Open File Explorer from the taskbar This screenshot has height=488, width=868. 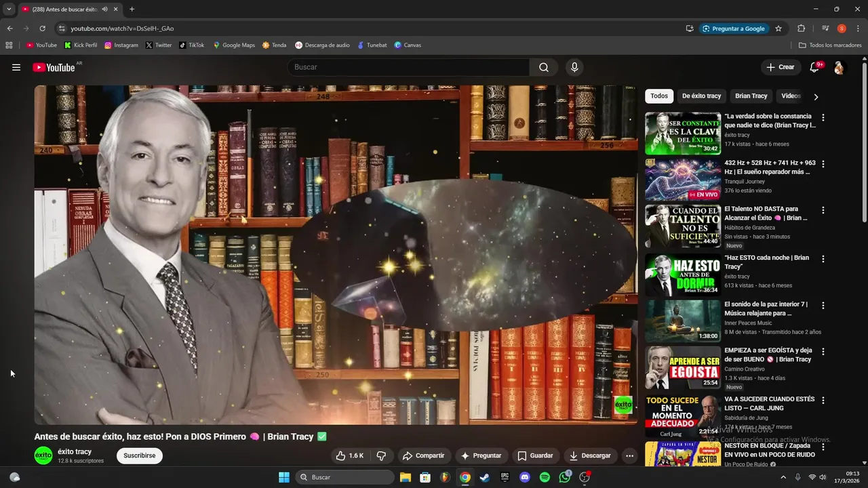point(405,477)
